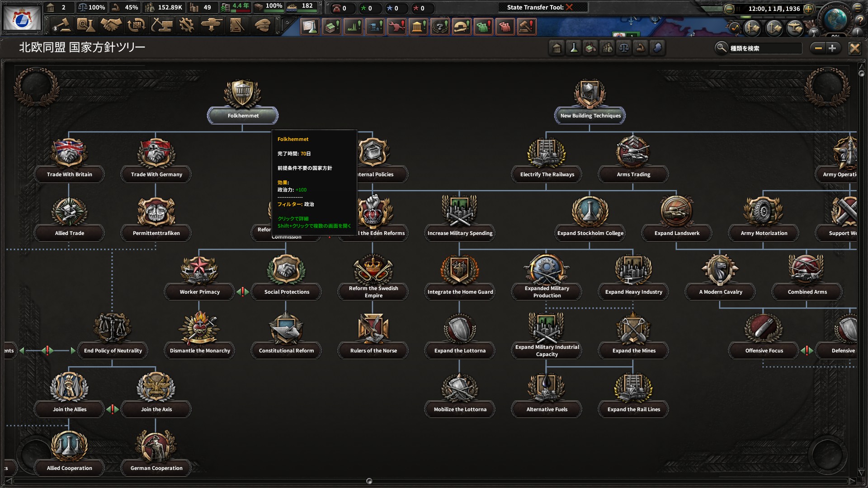Click the government building alert icon

click(x=418, y=27)
